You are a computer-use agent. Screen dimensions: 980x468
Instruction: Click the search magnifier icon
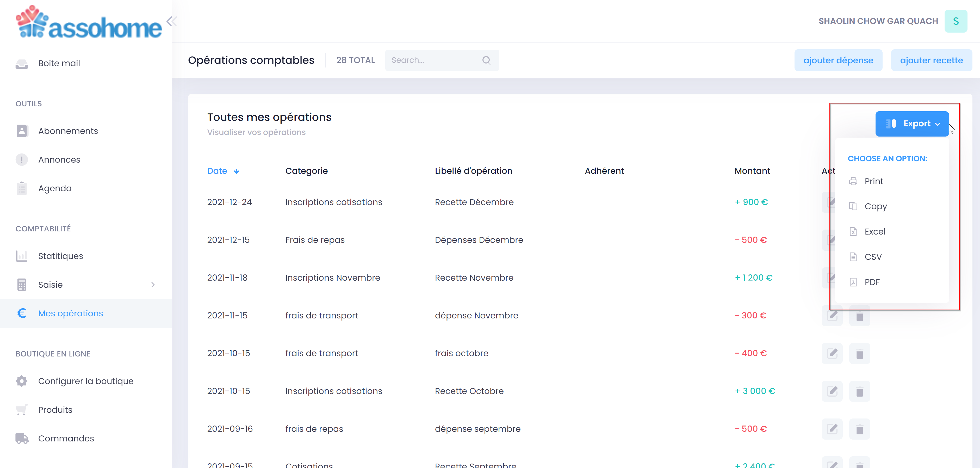point(486,60)
